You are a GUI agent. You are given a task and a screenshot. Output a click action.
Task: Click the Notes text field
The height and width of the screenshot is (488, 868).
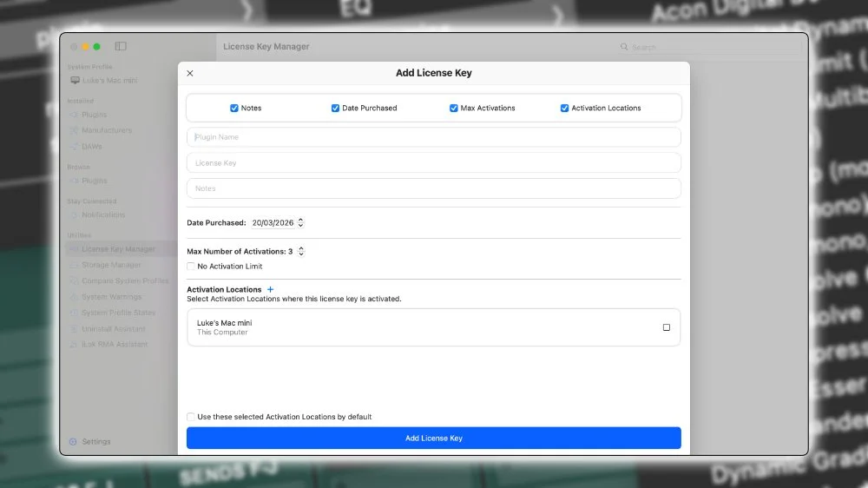pos(433,188)
